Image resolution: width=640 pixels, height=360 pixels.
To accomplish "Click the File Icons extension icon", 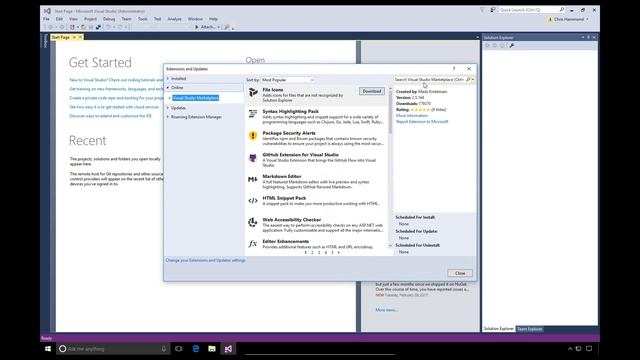I will (253, 93).
